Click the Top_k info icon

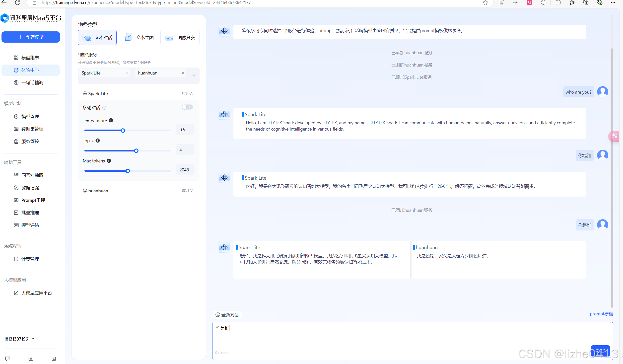pyautogui.click(x=98, y=141)
